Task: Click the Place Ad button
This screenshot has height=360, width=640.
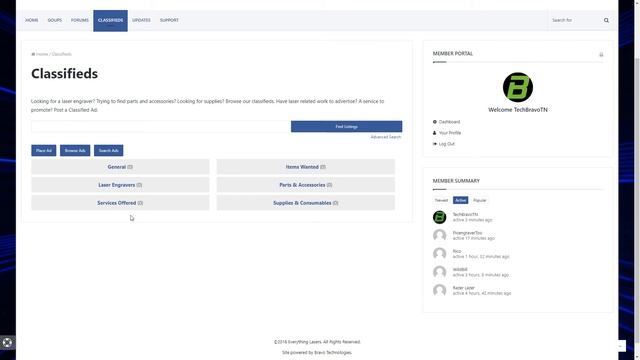Action: click(44, 151)
